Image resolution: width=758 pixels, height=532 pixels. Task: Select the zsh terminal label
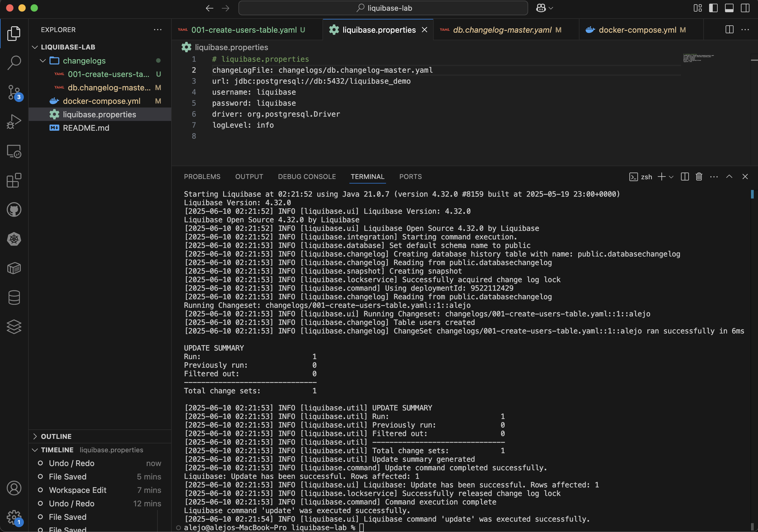[641, 177]
